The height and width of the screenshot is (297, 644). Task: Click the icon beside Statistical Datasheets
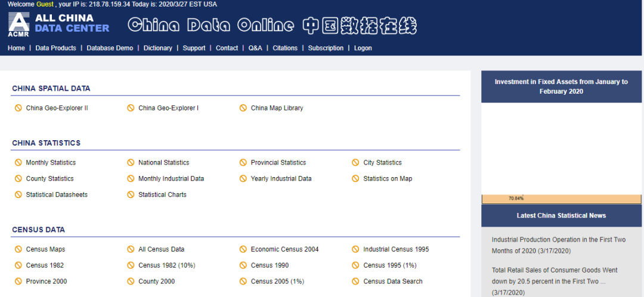click(x=18, y=194)
